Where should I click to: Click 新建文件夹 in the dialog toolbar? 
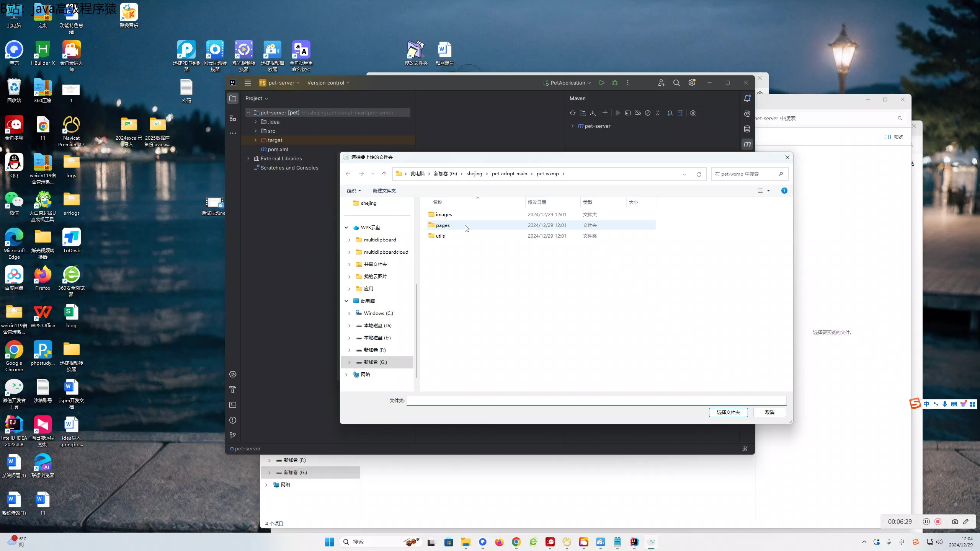coord(384,191)
